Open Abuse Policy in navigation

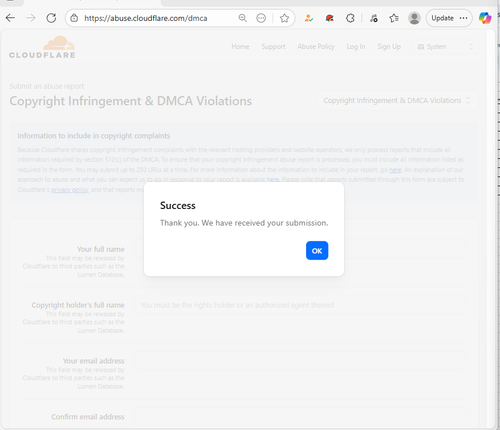pos(316,47)
